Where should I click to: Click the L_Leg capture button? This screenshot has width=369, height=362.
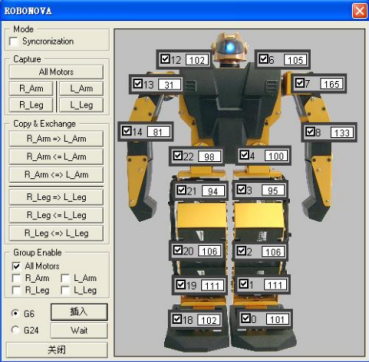click(81, 105)
